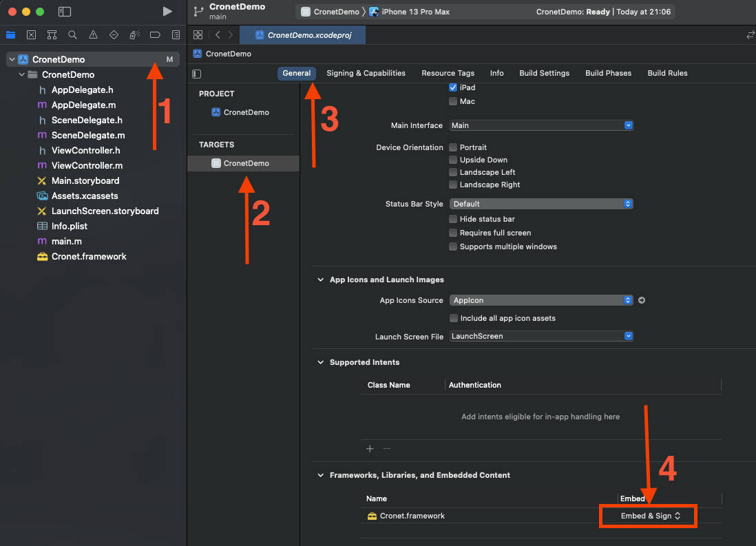Select CronetDemo under PROJECT
This screenshot has height=546, width=756.
pyautogui.click(x=240, y=112)
